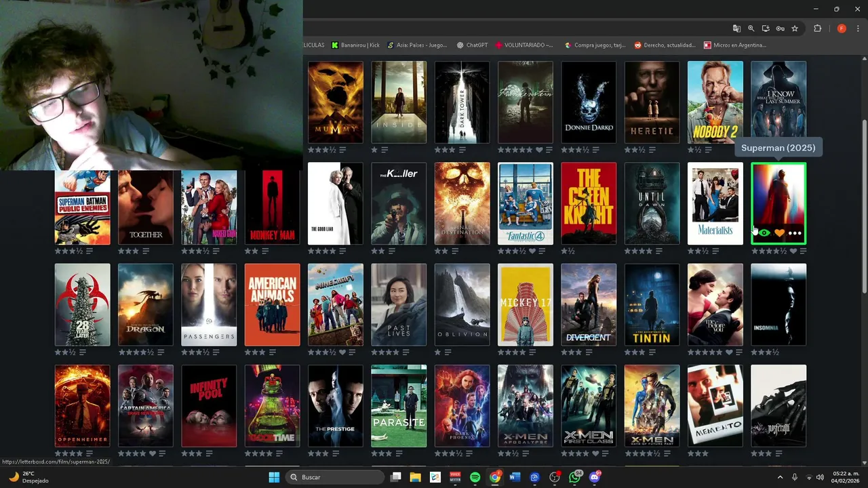Click the Windows Start button
868x488 pixels.
274,477
